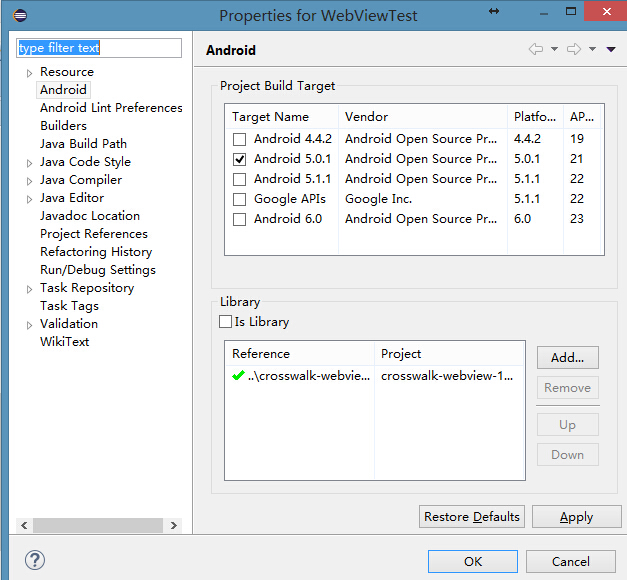Screen dimensions: 627x580
Task: Expand the Validation node
Action: tap(29, 325)
